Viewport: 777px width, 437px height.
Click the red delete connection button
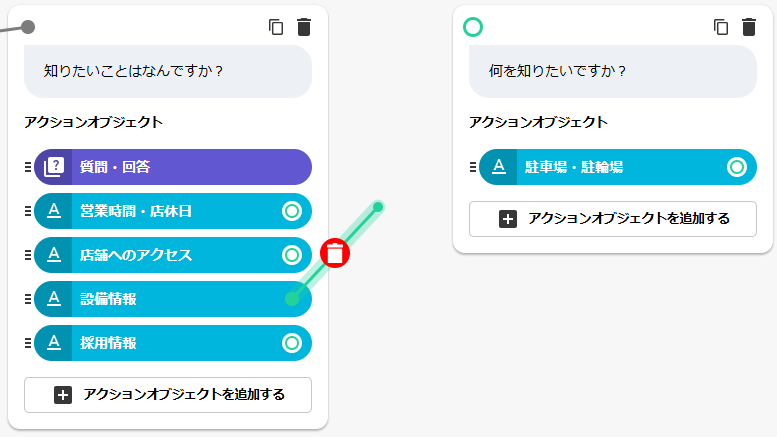(x=335, y=254)
